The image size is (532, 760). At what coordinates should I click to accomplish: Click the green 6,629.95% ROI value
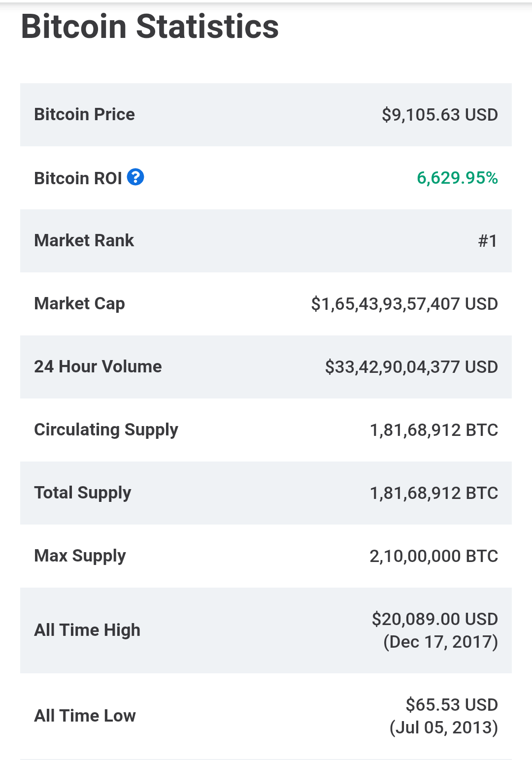(x=457, y=178)
